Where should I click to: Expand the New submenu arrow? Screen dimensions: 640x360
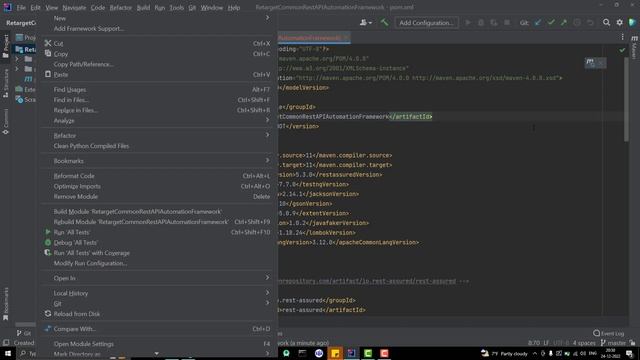point(267,18)
